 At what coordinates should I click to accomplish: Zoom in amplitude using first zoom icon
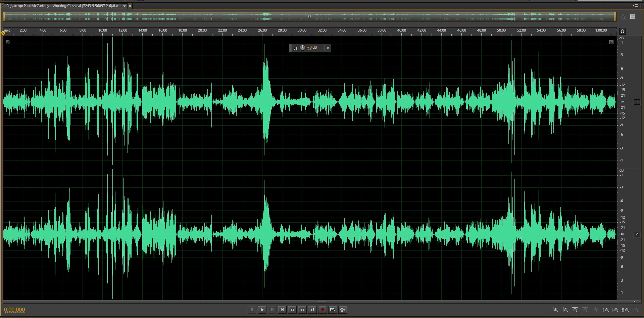coord(555,310)
